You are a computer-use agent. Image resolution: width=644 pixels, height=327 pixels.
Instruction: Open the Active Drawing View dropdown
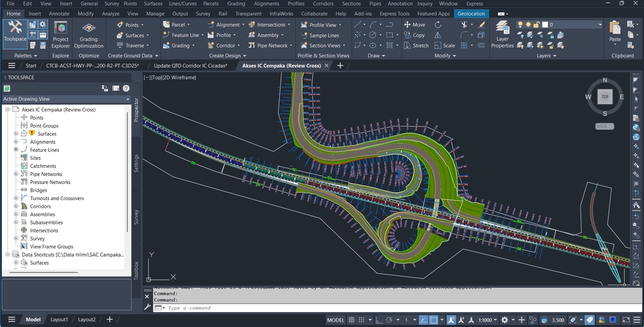click(127, 99)
